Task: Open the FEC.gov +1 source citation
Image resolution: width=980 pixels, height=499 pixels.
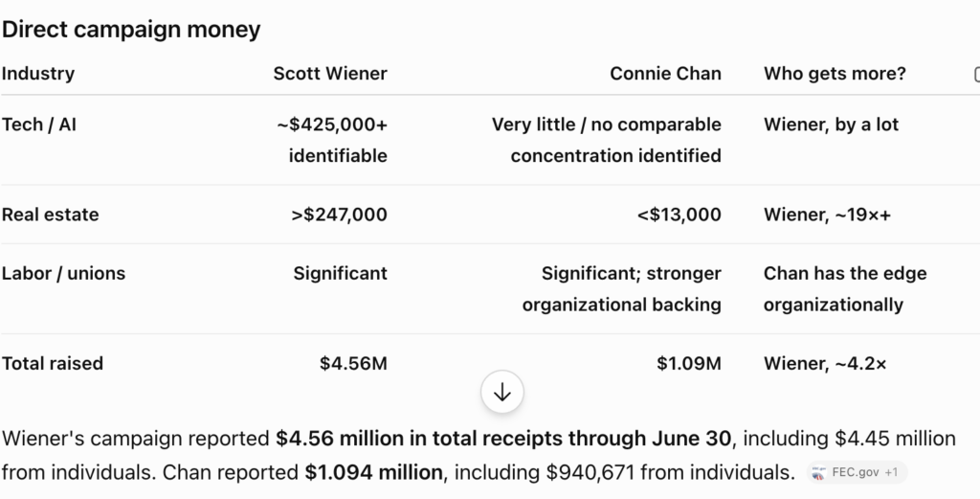Action: 857,473
